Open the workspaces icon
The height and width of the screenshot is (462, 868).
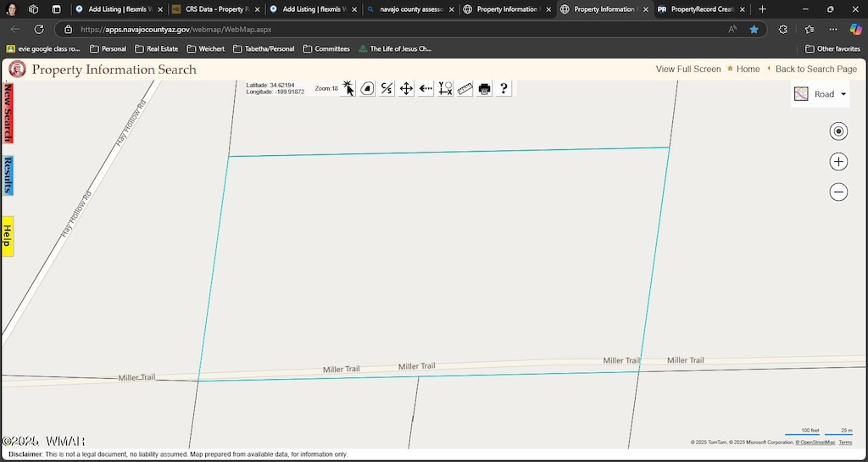[33, 8]
